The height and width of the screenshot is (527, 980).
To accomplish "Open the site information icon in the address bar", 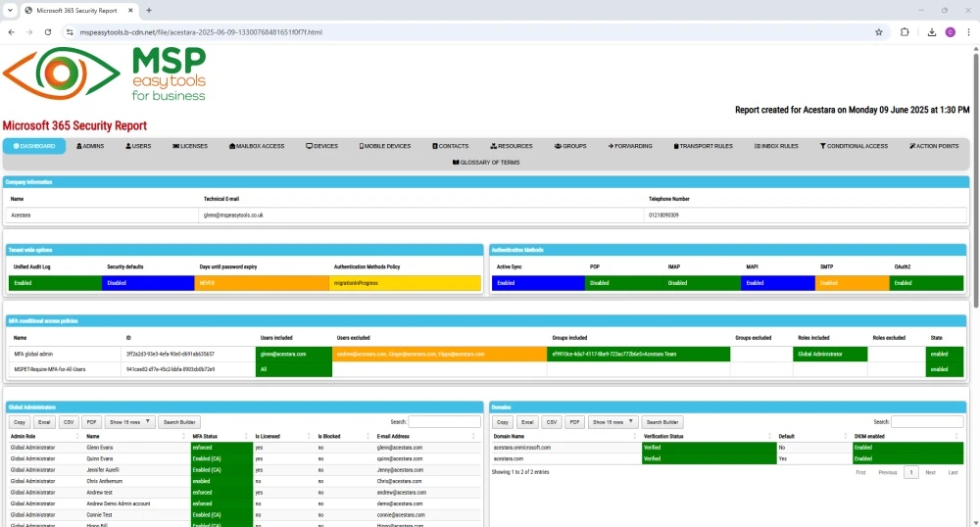I will pyautogui.click(x=70, y=32).
